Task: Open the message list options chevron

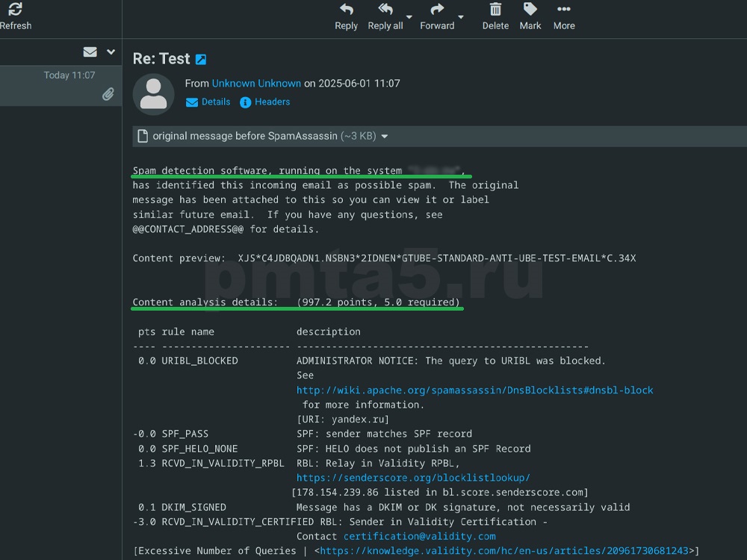Action: 111,52
